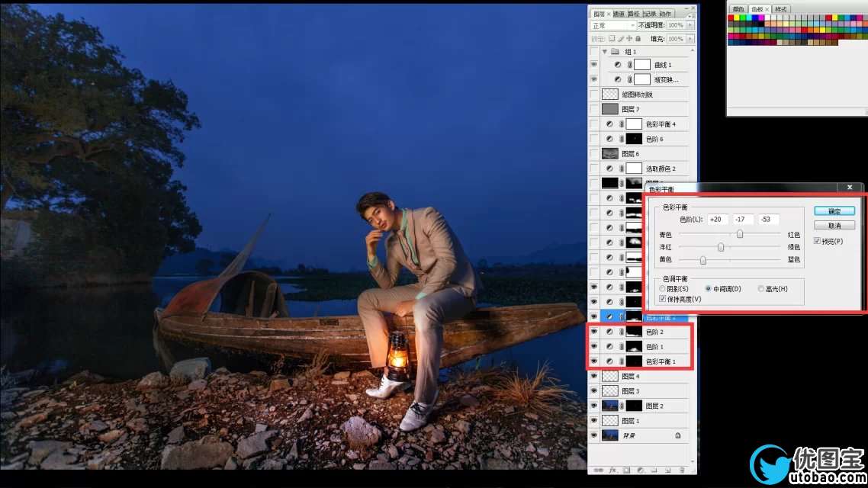Hide the 色阶 2 layer
The height and width of the screenshot is (488, 868).
coord(594,332)
